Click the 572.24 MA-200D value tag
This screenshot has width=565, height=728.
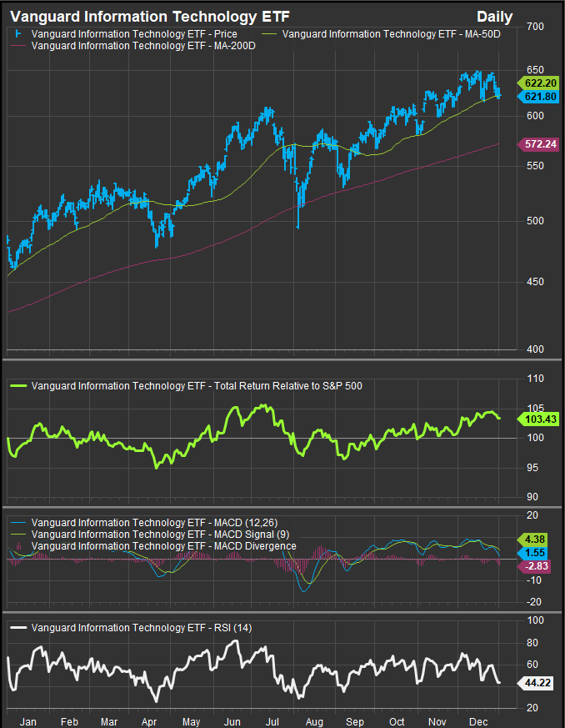(538, 144)
